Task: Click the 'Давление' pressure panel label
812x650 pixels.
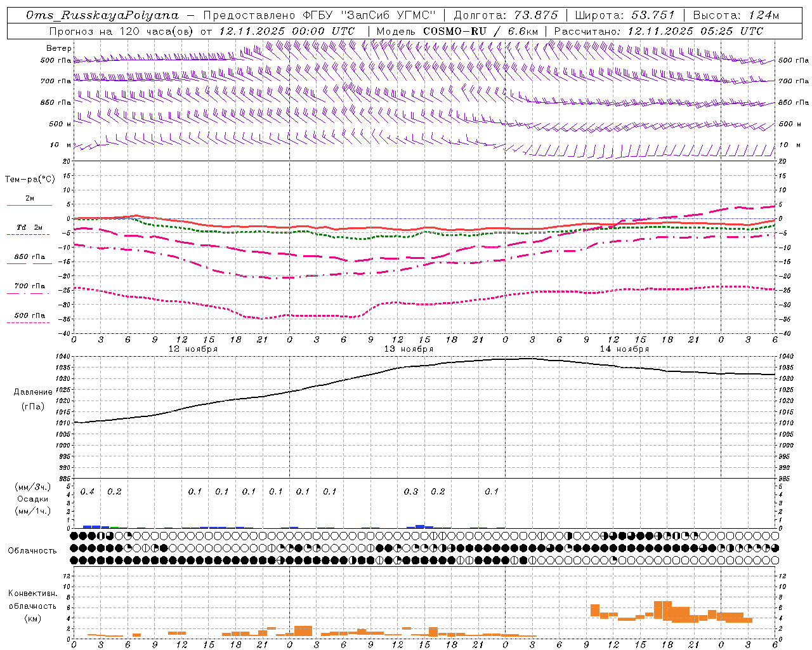Action: coord(33,392)
